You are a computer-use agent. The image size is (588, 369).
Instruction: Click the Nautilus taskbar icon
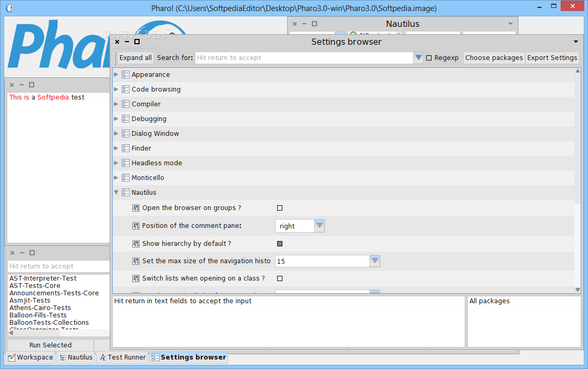click(63, 358)
